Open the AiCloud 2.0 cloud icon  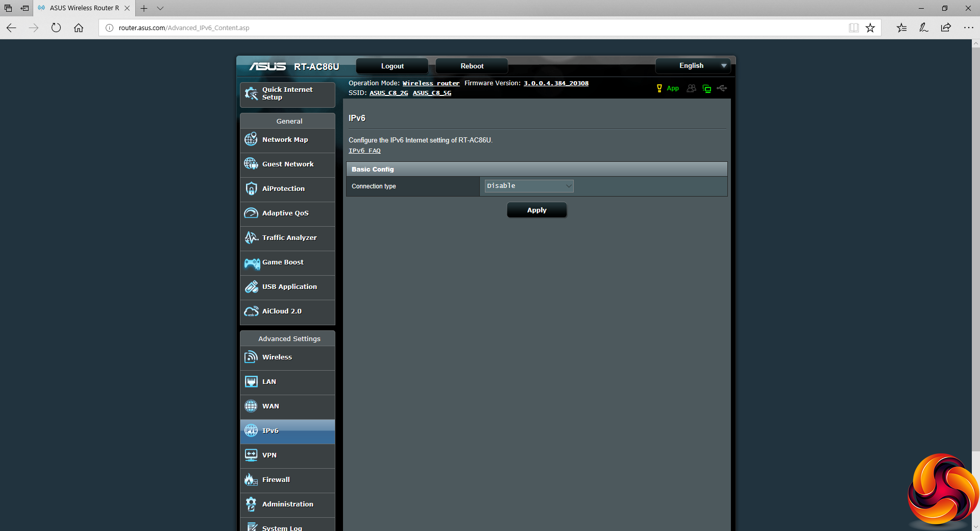tap(251, 311)
